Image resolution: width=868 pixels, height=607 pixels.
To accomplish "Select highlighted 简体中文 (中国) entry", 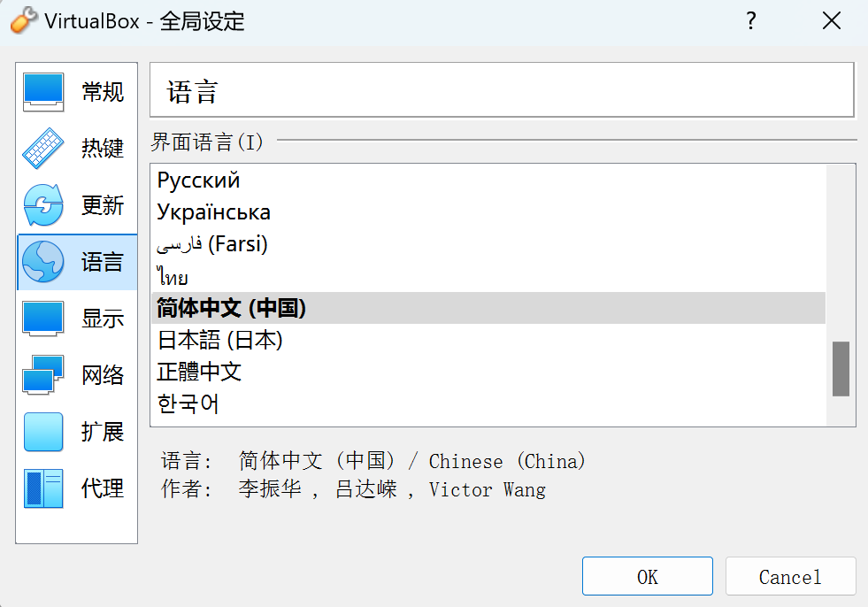I will [488, 308].
